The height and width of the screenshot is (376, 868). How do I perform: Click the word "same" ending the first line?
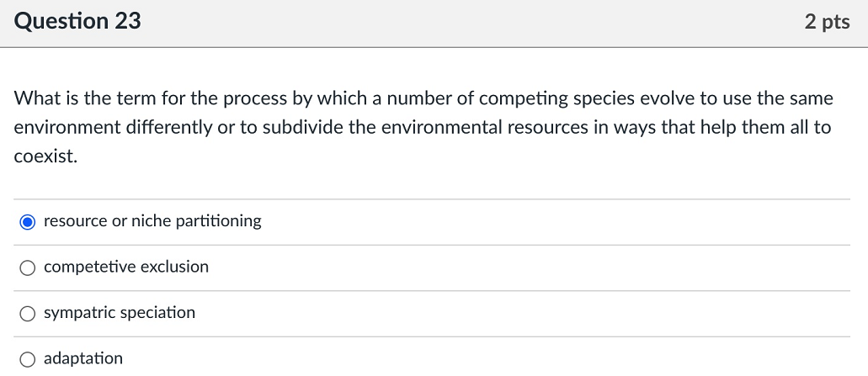(811, 98)
